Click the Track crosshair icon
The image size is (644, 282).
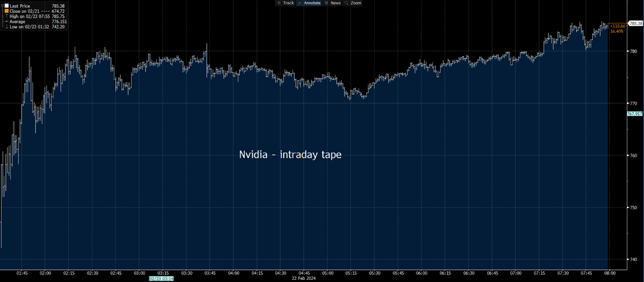click(x=278, y=3)
